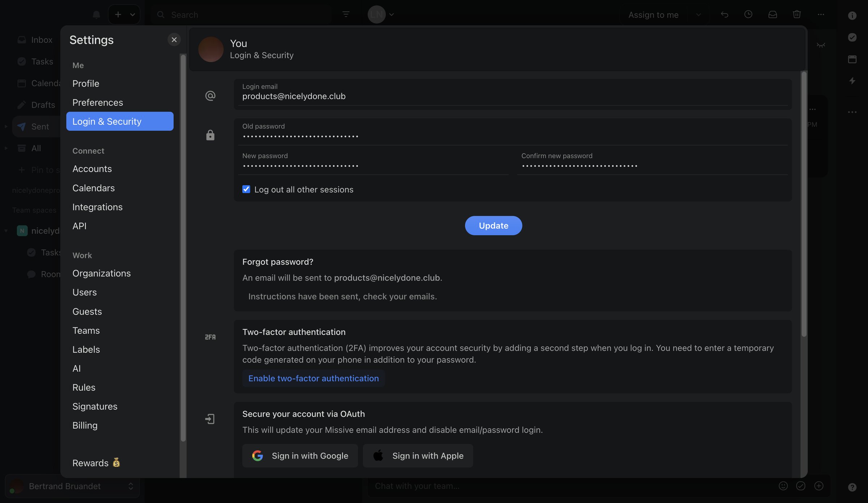Toggle Log out all other sessions checkbox
Viewport: 868px width, 503px height.
[246, 189]
